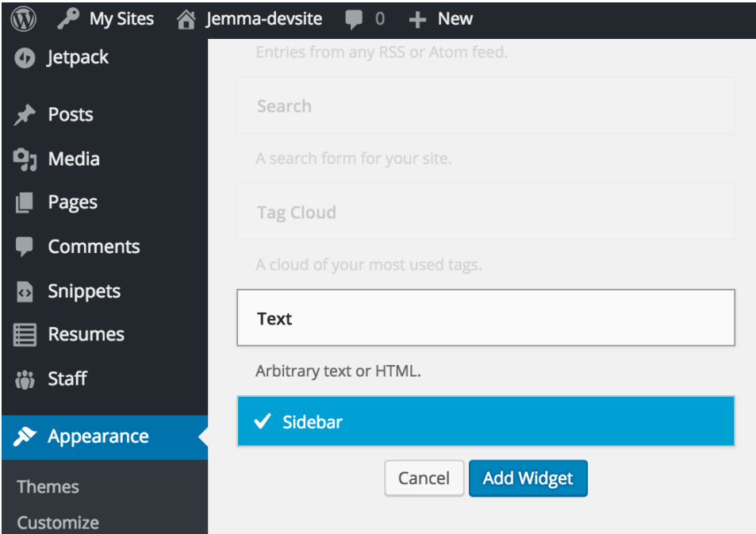Click the Staff people icon
Image resolution: width=756 pixels, height=534 pixels.
pyautogui.click(x=25, y=379)
